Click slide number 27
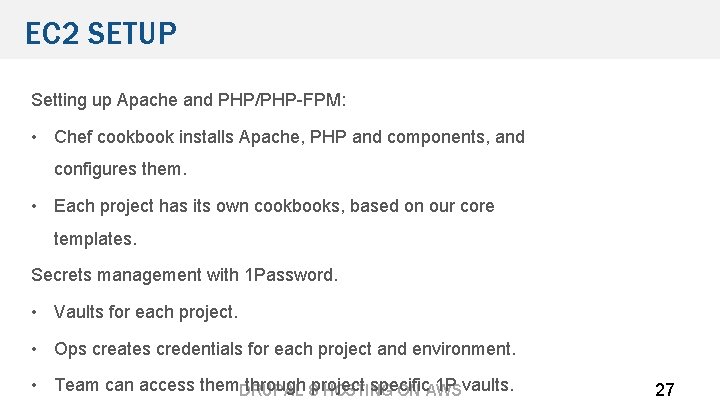Viewport: 720px width, 405px height. click(x=664, y=390)
